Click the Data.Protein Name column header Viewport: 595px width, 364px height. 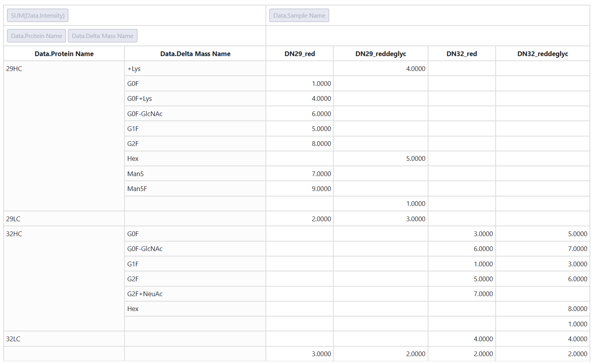point(64,54)
